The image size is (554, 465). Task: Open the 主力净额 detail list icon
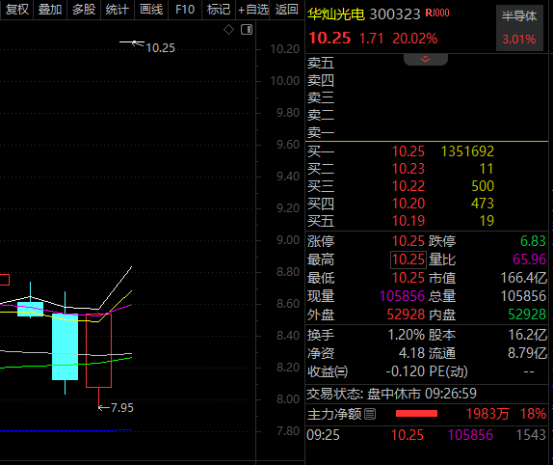point(370,414)
